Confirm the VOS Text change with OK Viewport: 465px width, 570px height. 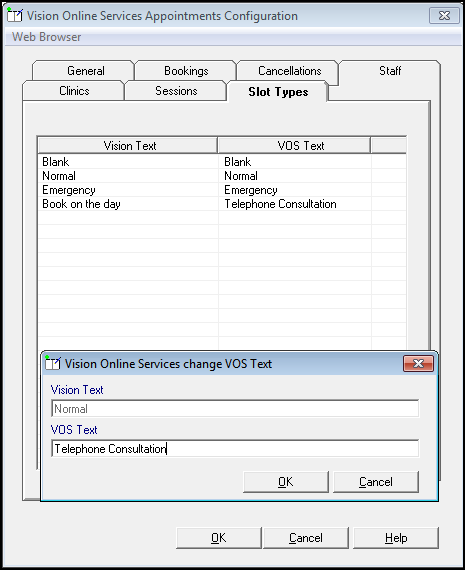pyautogui.click(x=285, y=482)
